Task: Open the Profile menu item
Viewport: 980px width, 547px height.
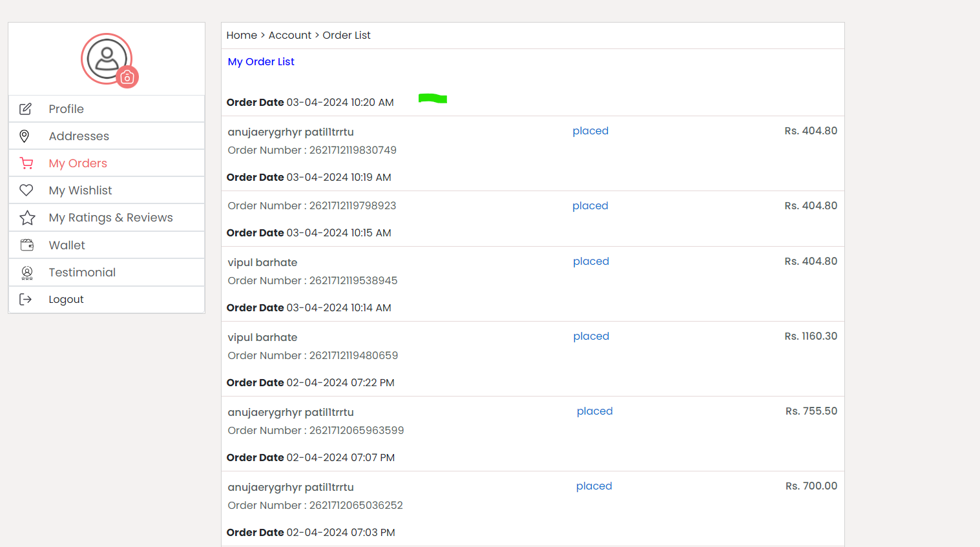Action: tap(107, 109)
